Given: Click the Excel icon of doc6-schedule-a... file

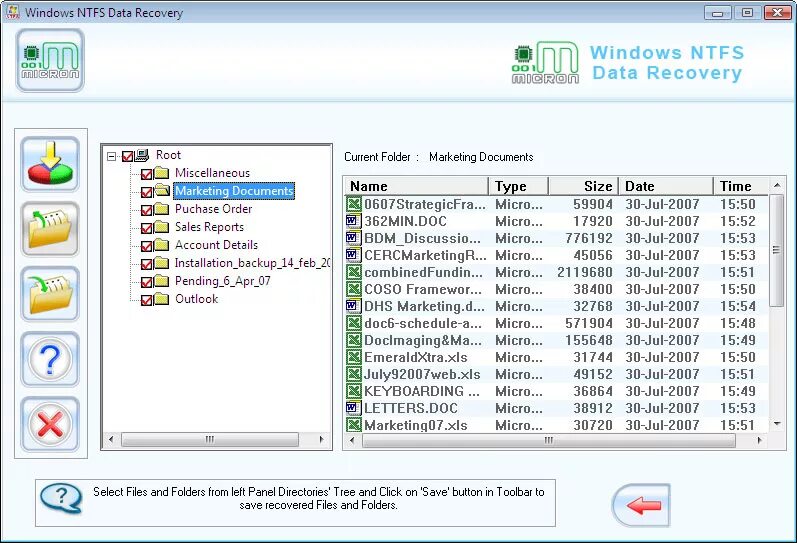Looking at the screenshot, I should tap(353, 323).
